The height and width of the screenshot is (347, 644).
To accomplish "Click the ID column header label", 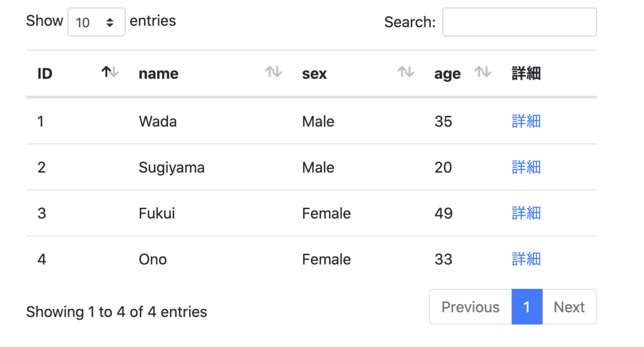I will click(x=45, y=74).
